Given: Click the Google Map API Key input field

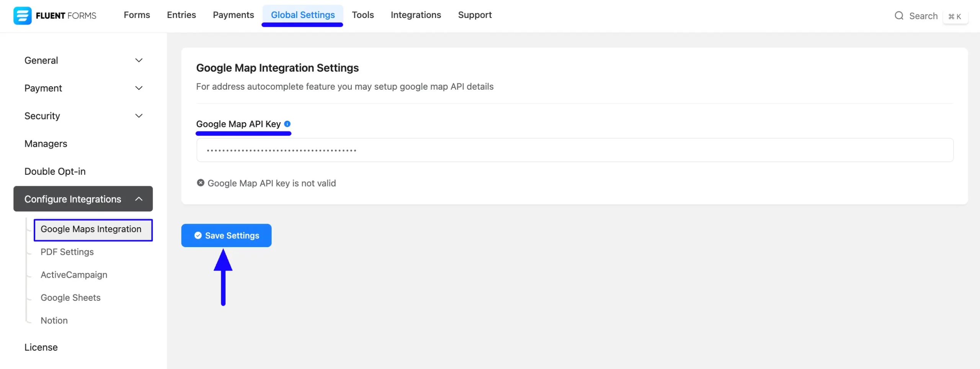Looking at the screenshot, I should point(575,150).
